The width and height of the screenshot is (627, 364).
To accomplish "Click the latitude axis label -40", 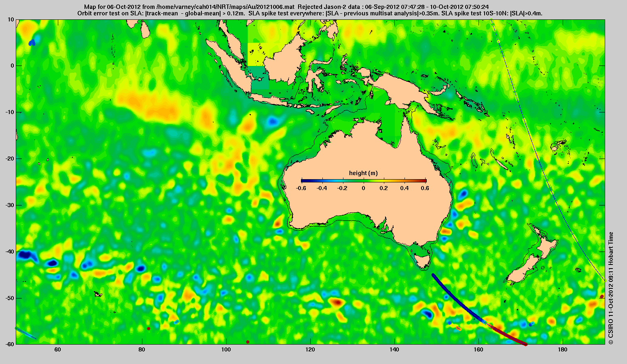I will [9, 252].
